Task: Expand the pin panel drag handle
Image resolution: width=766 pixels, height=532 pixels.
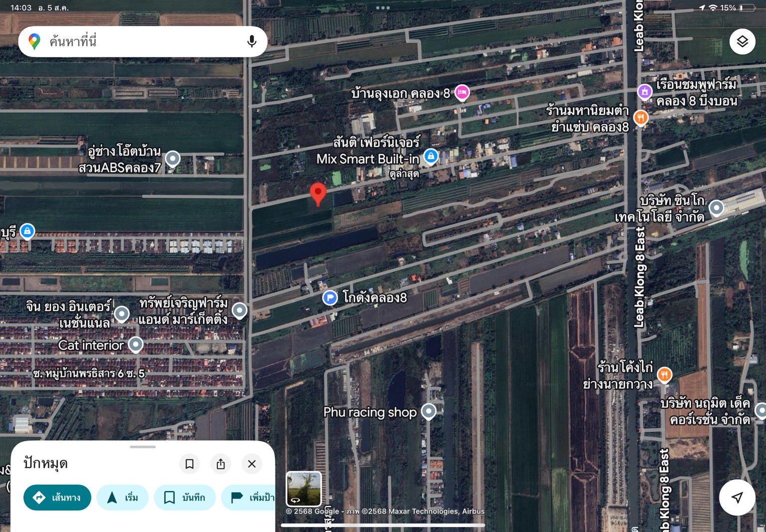Action: tap(143, 447)
